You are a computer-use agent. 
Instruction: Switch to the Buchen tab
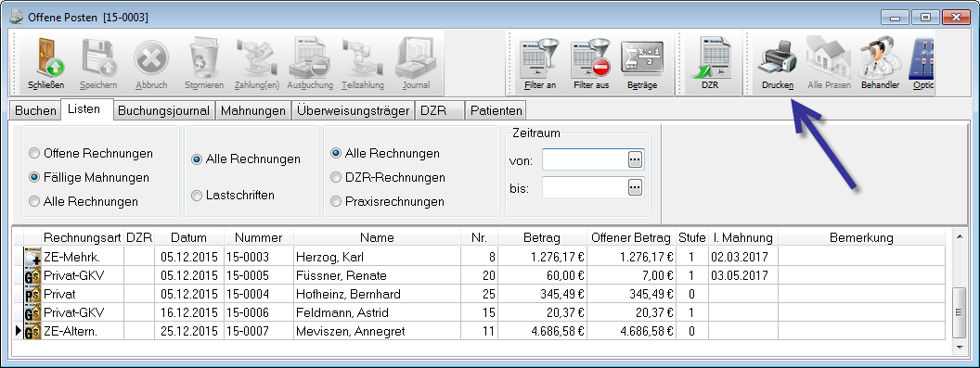[x=35, y=110]
